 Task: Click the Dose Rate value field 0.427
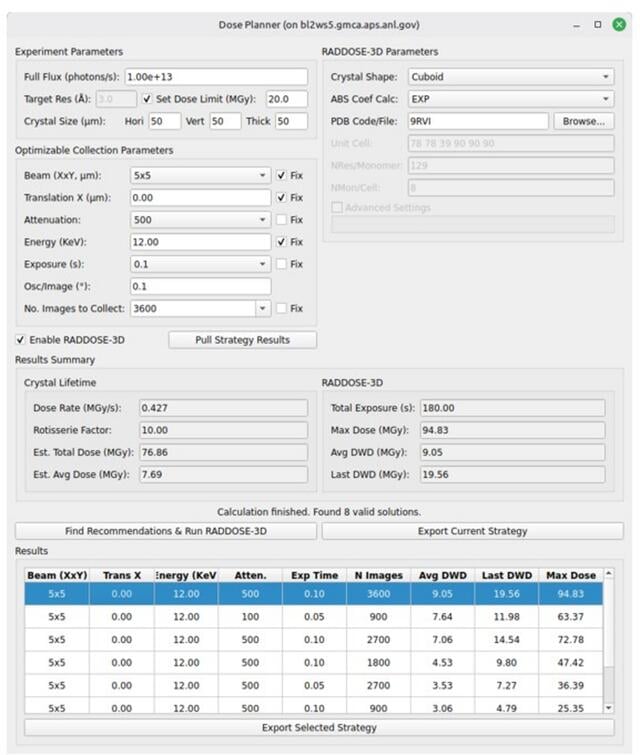pos(223,408)
